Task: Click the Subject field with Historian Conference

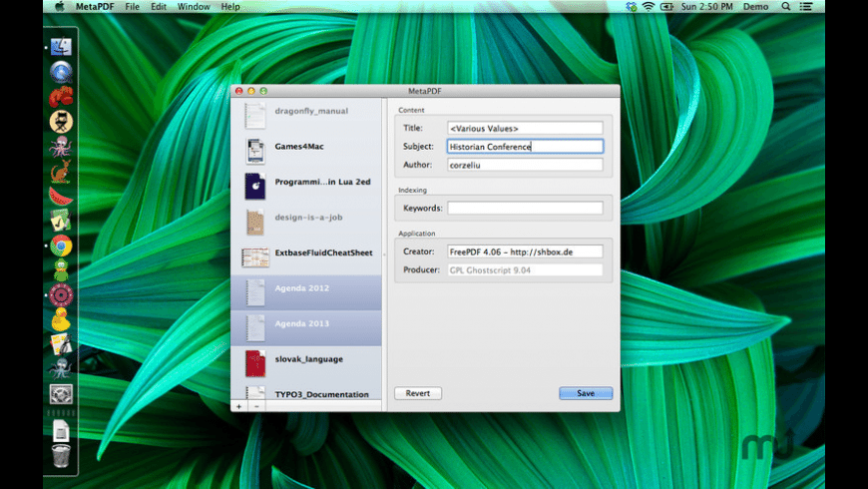Action: [x=525, y=147]
